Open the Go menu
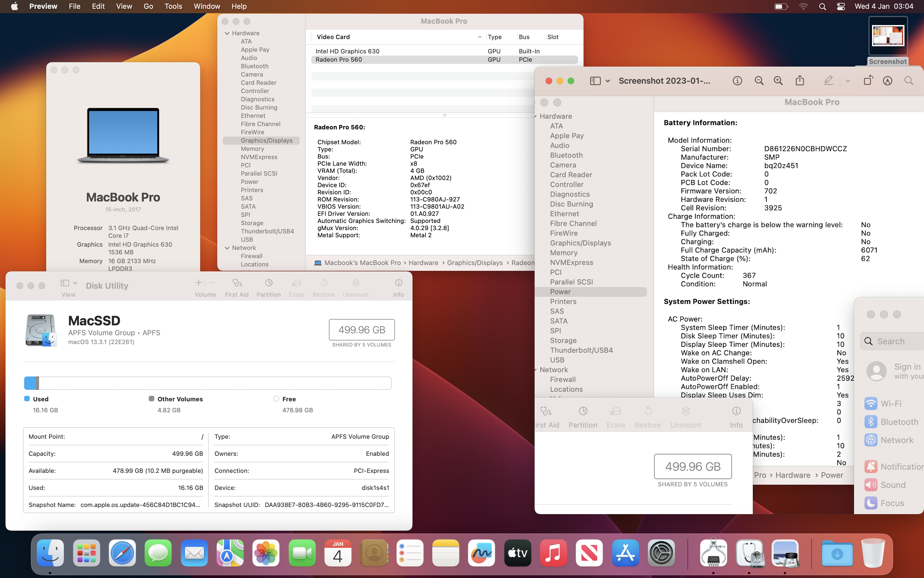 [x=148, y=7]
